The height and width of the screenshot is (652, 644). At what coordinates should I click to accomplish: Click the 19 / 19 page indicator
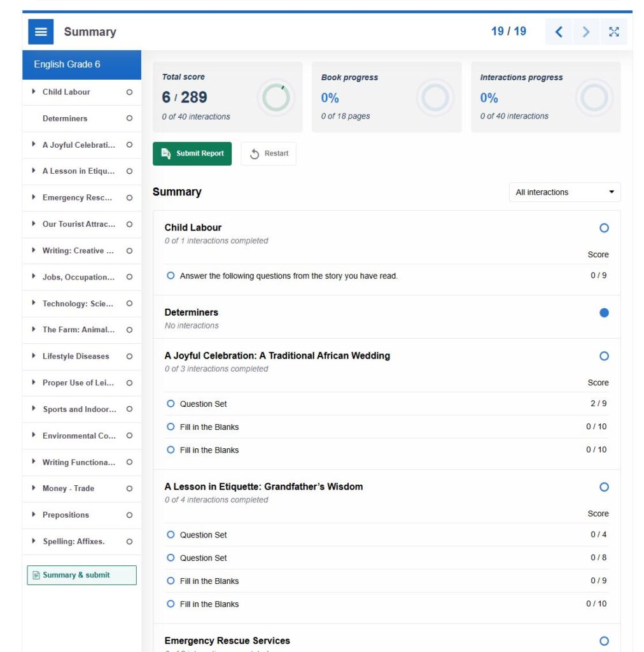pos(508,31)
